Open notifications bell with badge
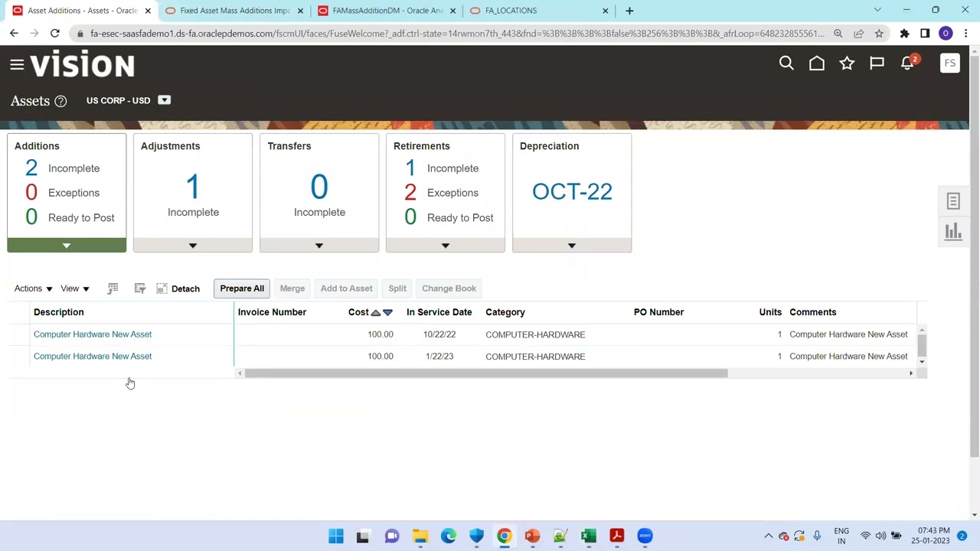980x551 pixels. (908, 63)
